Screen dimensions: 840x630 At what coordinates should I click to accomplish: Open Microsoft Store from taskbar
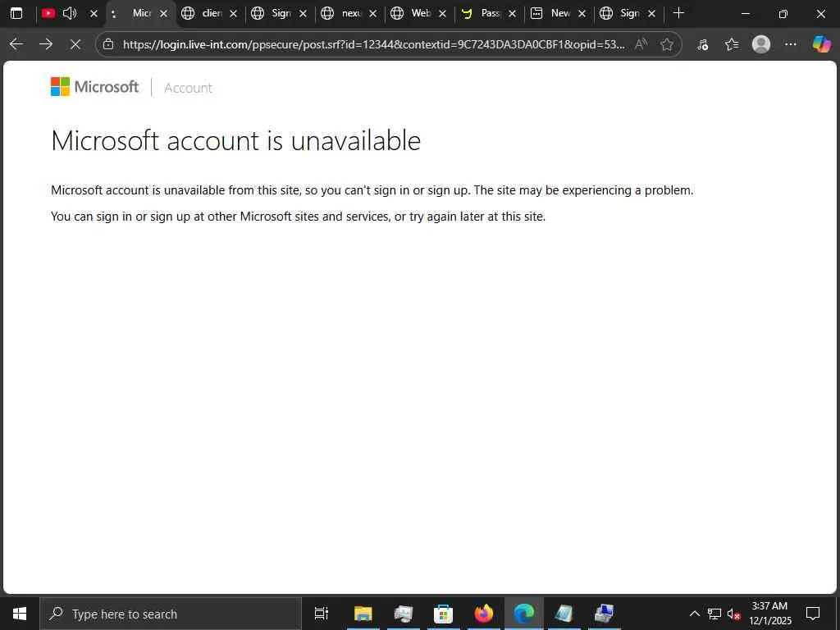(x=443, y=614)
